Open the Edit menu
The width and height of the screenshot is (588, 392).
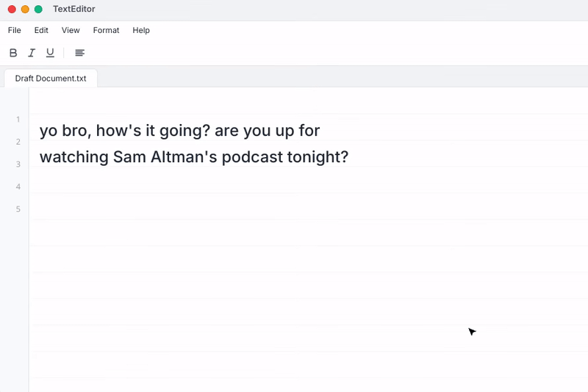(41, 30)
